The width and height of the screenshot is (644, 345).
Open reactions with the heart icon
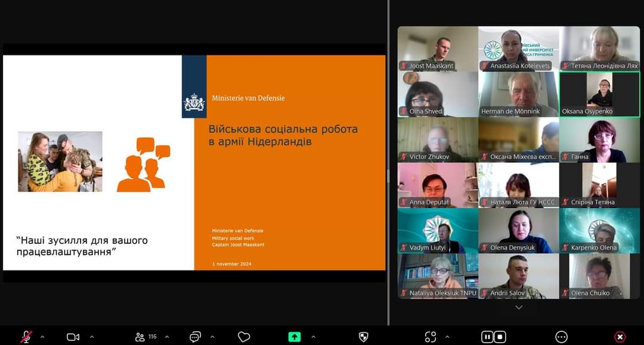244,337
